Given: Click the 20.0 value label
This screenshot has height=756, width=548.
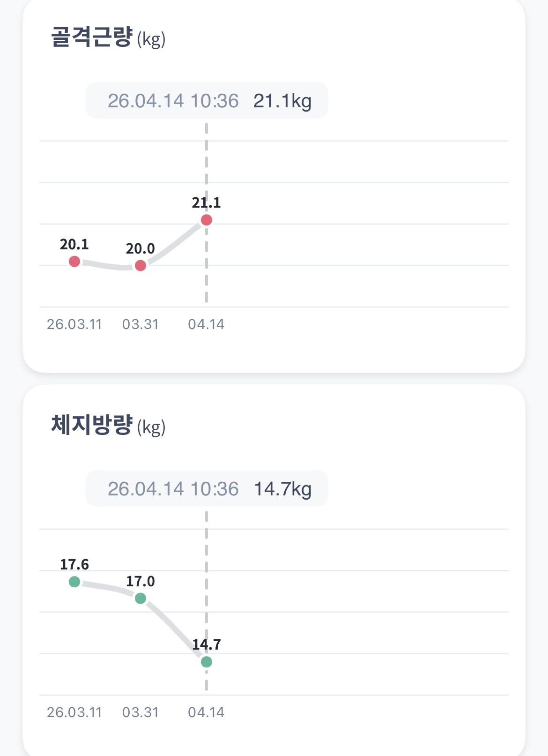Looking at the screenshot, I should [141, 248].
